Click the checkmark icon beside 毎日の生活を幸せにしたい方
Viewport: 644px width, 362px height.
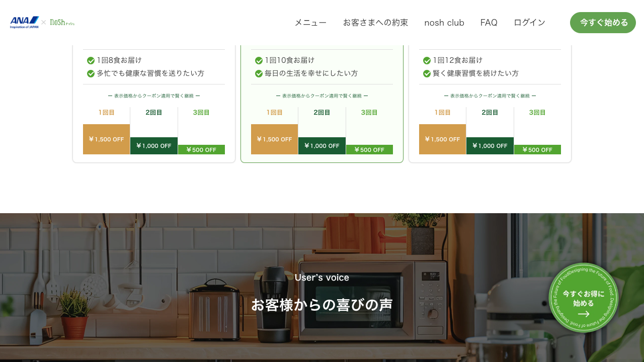coord(259,73)
